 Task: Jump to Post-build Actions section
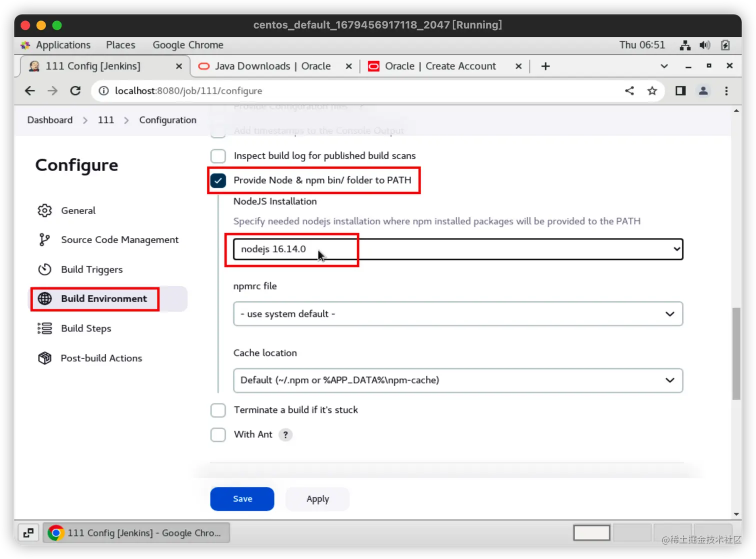[x=101, y=358]
